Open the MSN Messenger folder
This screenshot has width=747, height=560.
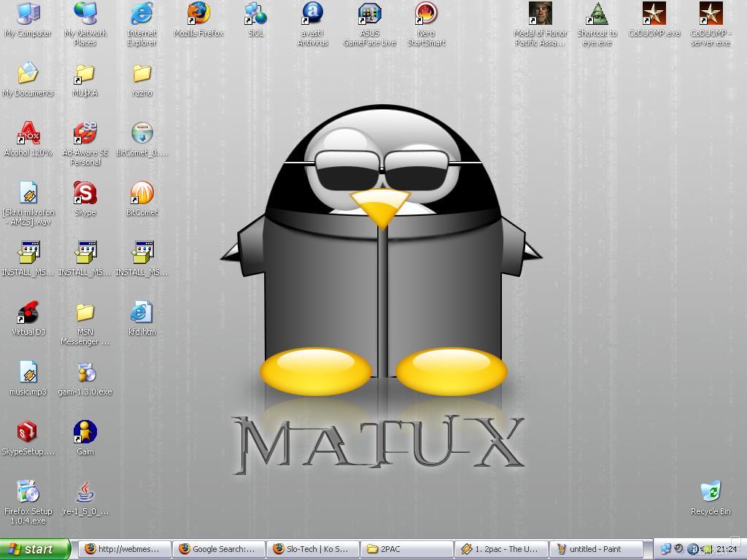85,323
